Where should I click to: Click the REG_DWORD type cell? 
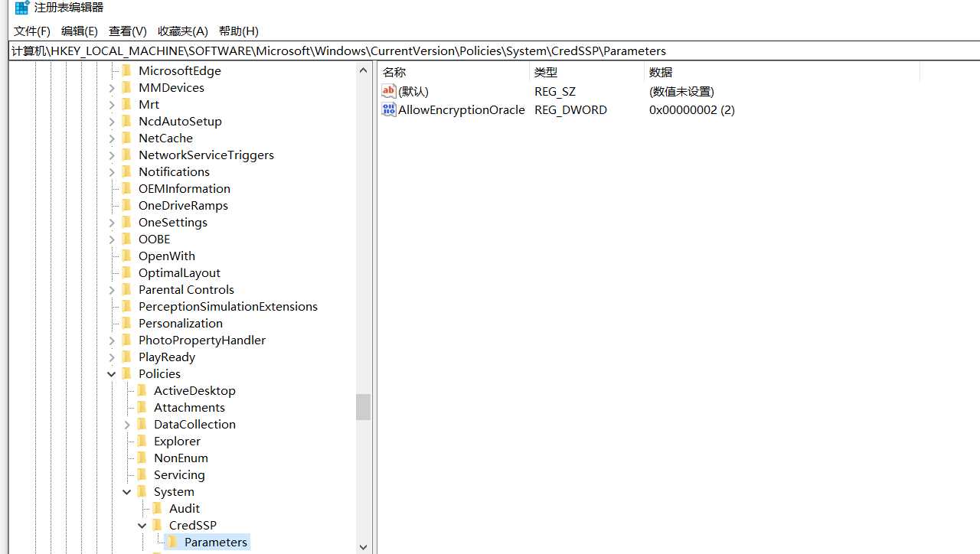(x=570, y=109)
